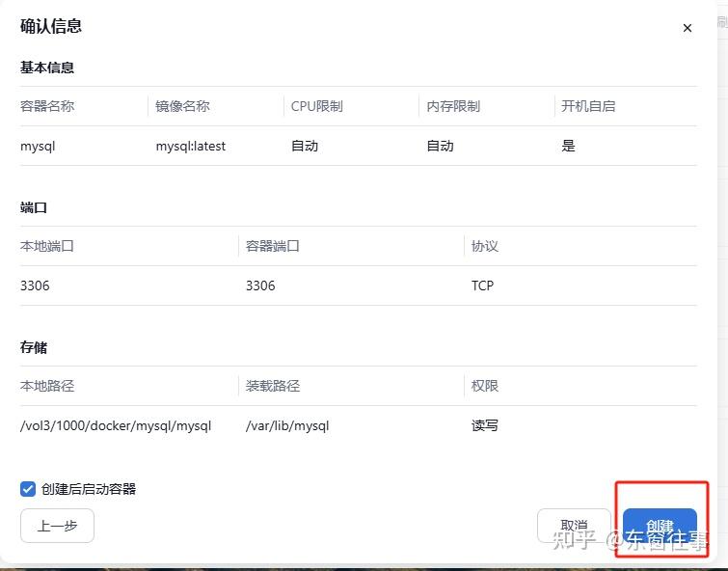Image resolution: width=728 pixels, height=571 pixels.
Task: Select the mysql:latest image name value
Action: click(x=190, y=146)
